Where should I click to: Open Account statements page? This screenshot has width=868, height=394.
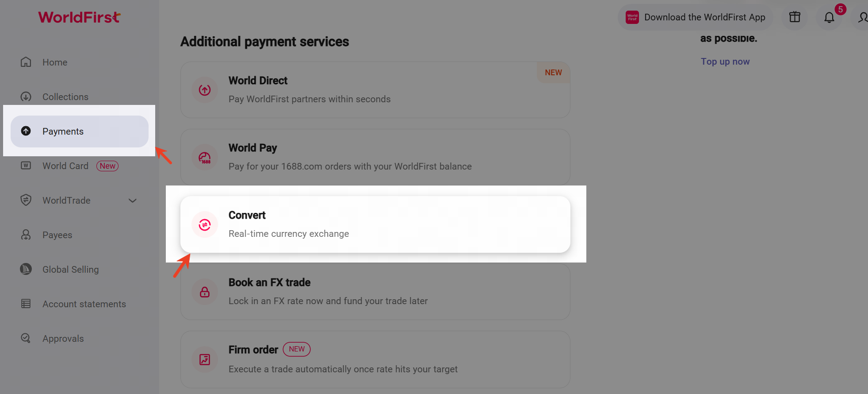coord(84,304)
